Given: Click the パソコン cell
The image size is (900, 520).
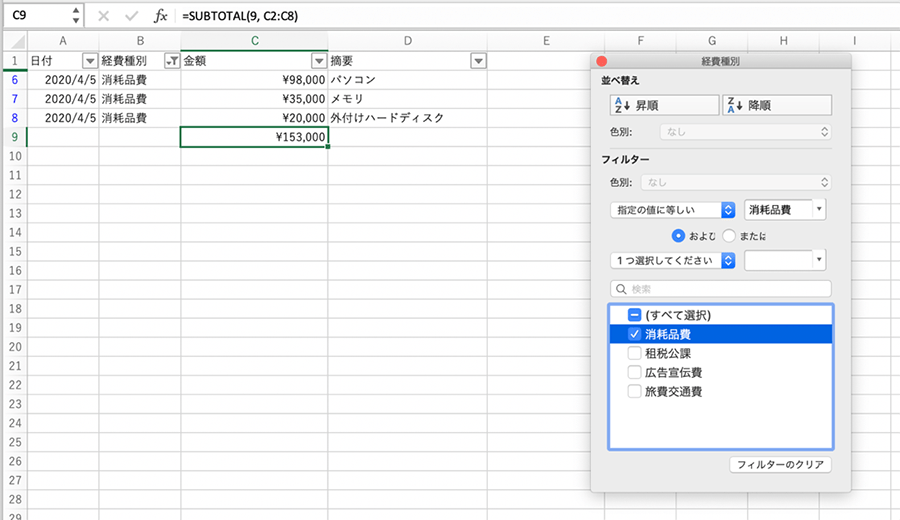Looking at the screenshot, I should click(x=408, y=80).
